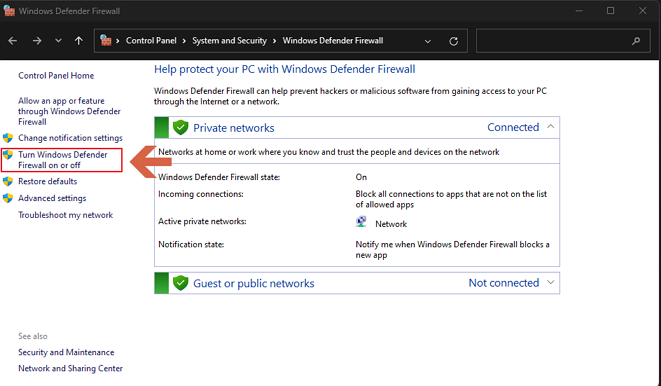Click the green shield beside Private networks
661x386 pixels.
tap(180, 127)
